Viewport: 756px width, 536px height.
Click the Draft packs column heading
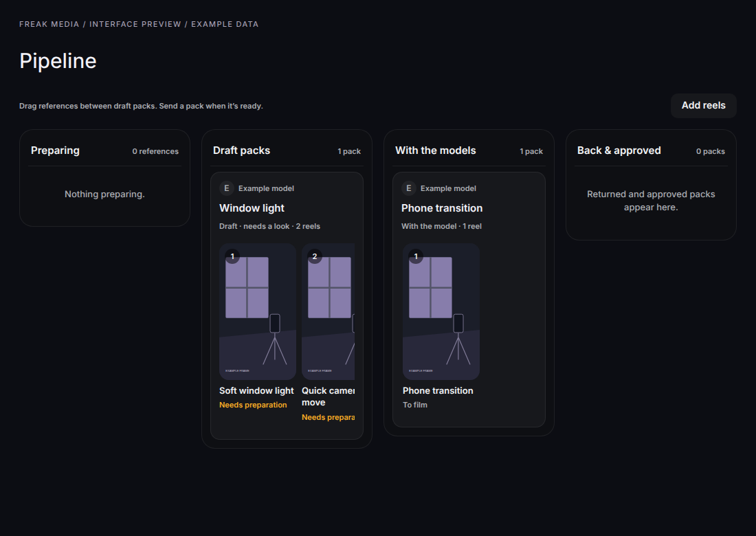pyautogui.click(x=241, y=150)
